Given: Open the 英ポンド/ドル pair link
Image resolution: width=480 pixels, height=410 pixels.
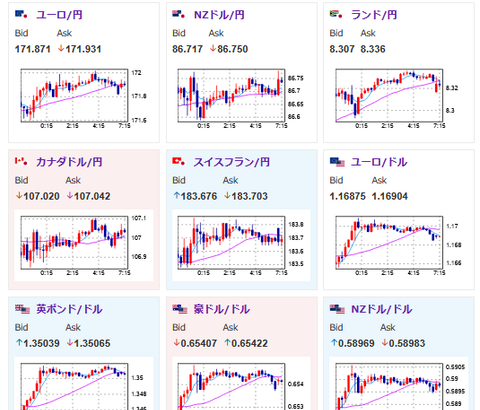Looking at the screenshot, I should 69,309.
